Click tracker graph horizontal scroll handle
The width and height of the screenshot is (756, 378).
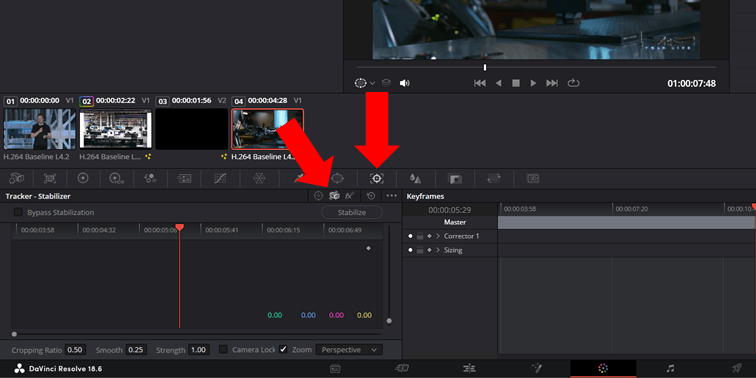click(14, 334)
